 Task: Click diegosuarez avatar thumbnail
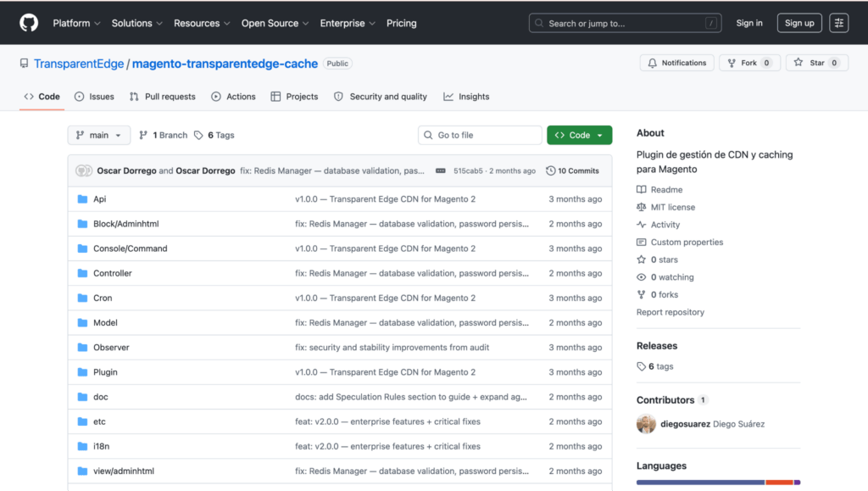[x=646, y=424]
